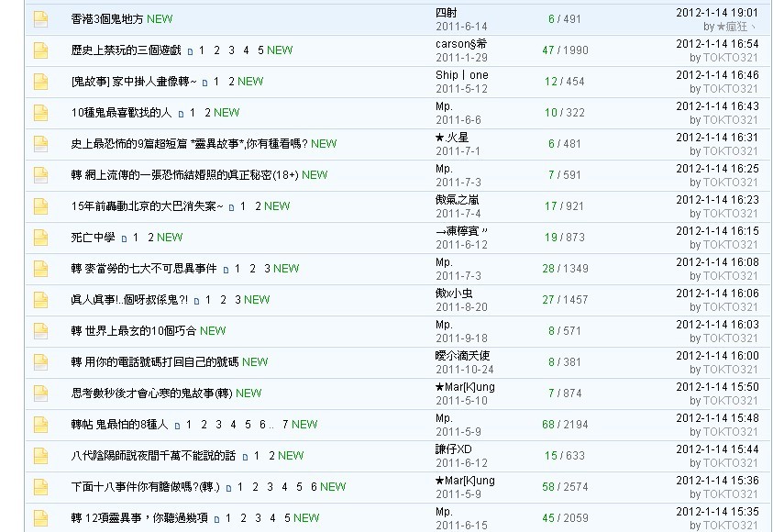Click reply count 58 on 下面十八事件 row
This screenshot has width=773, height=532.
click(548, 487)
